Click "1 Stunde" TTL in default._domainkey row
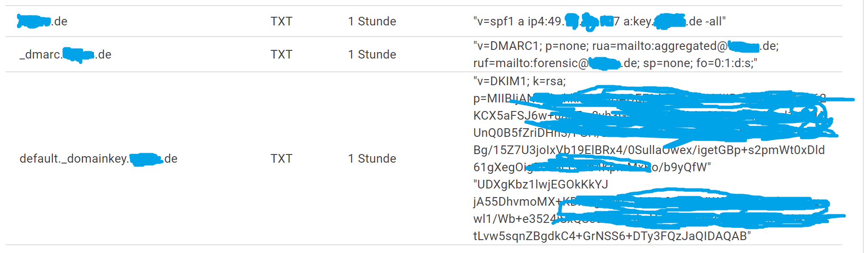 tap(372, 159)
